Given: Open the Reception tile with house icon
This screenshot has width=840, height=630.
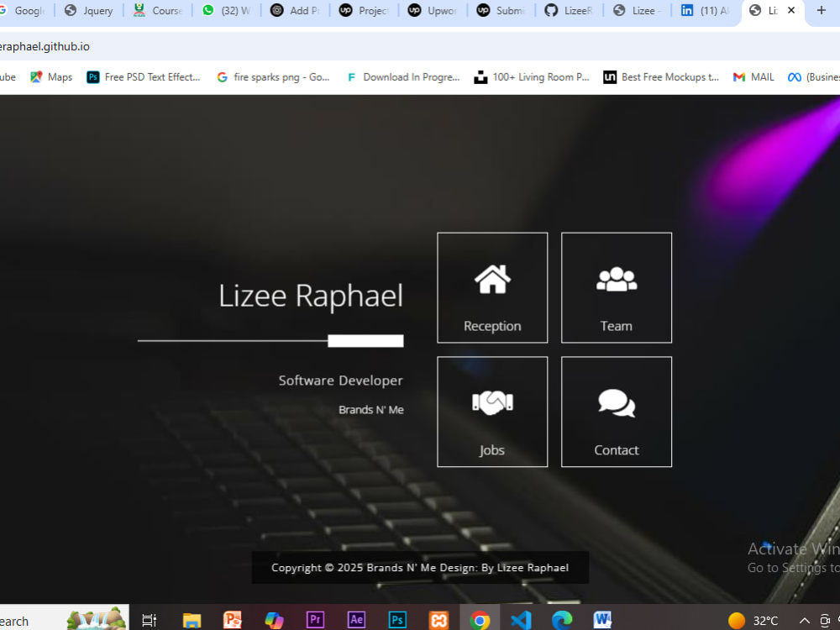Looking at the screenshot, I should 492,287.
